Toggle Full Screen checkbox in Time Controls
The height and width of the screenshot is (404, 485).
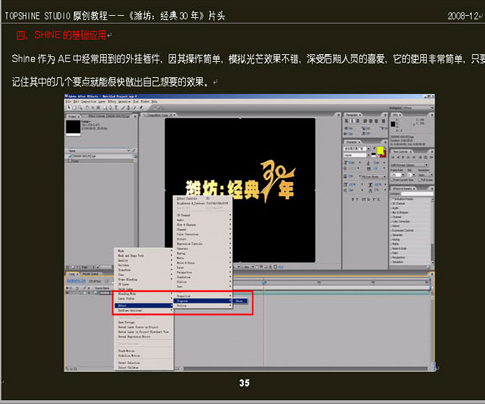(420, 180)
